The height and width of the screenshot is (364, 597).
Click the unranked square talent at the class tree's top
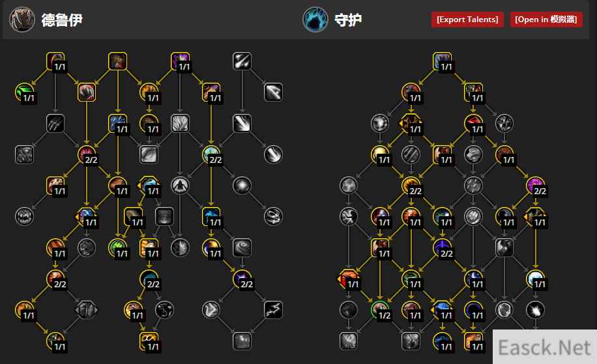click(118, 61)
